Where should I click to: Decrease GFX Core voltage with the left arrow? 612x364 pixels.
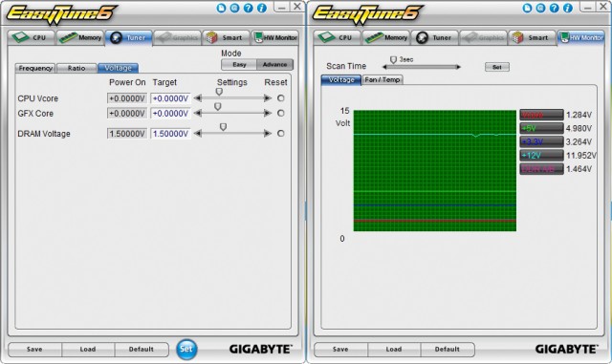click(x=198, y=113)
